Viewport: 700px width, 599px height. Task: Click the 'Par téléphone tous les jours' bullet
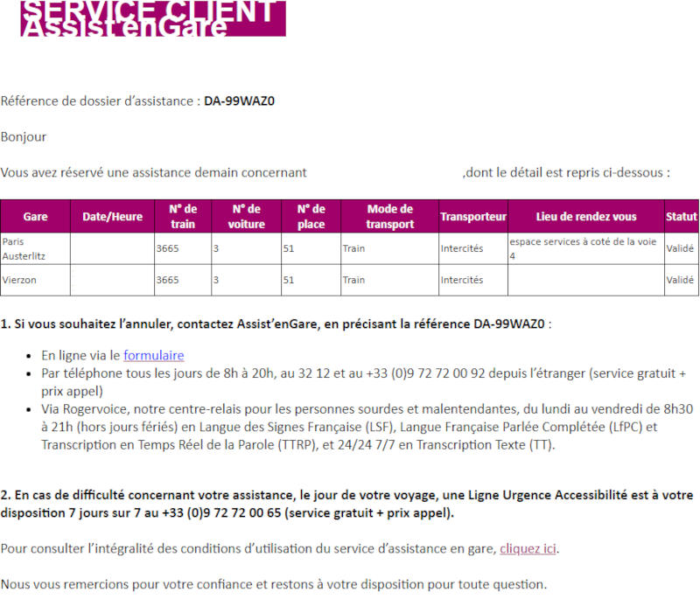tap(364, 382)
